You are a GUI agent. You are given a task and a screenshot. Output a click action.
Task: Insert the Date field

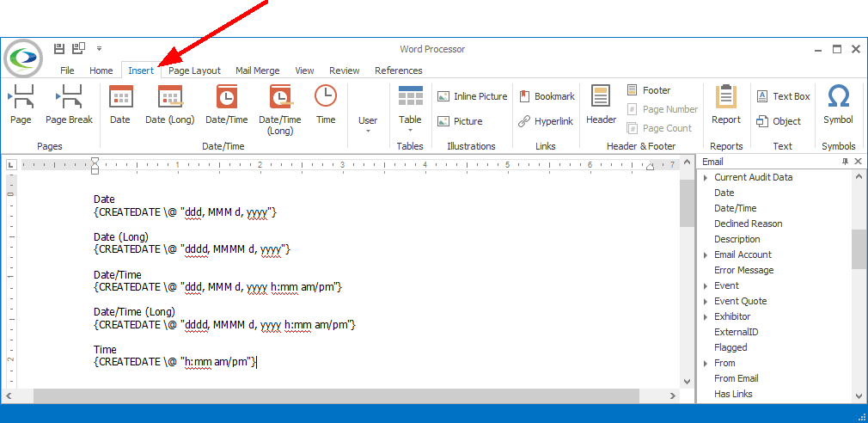pyautogui.click(x=120, y=104)
